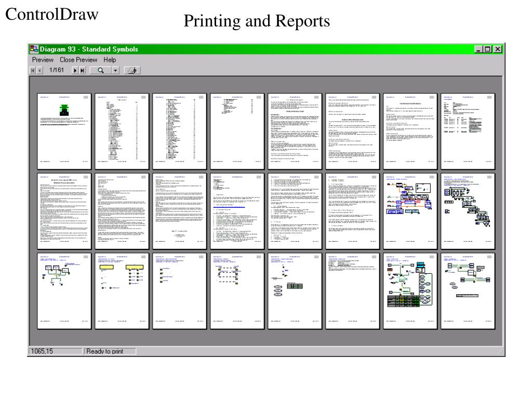Go to the previous preview page
Image resolution: width=532 pixels, height=399 pixels.
pyautogui.click(x=39, y=70)
